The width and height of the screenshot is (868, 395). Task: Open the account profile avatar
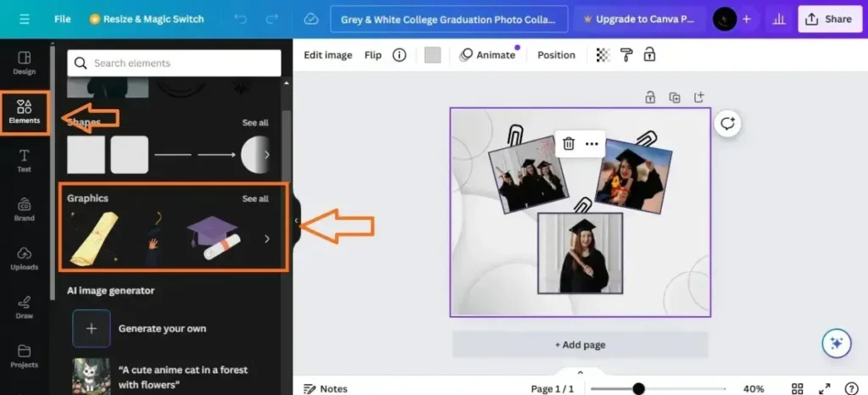725,19
